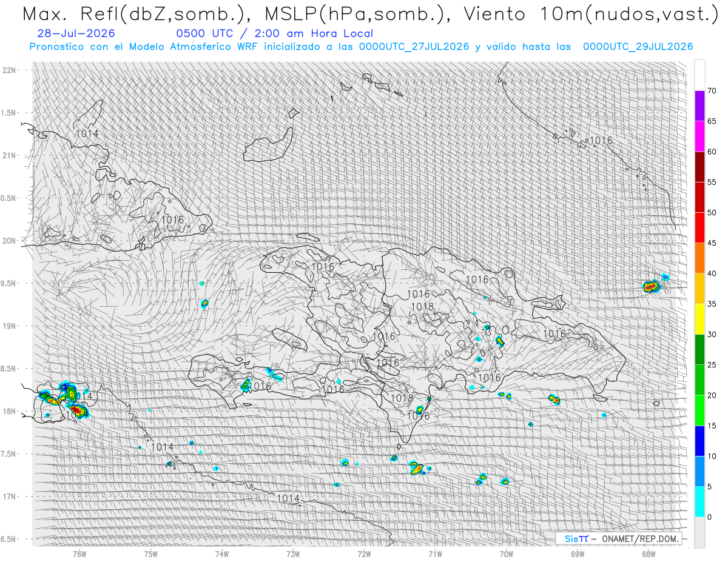
Task: Click the colorbar value "70"
Action: coord(712,91)
